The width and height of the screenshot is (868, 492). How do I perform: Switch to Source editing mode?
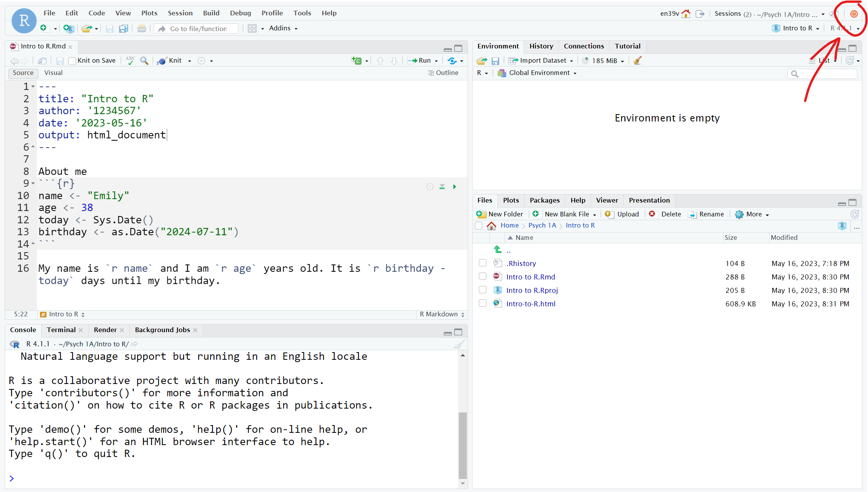23,73
